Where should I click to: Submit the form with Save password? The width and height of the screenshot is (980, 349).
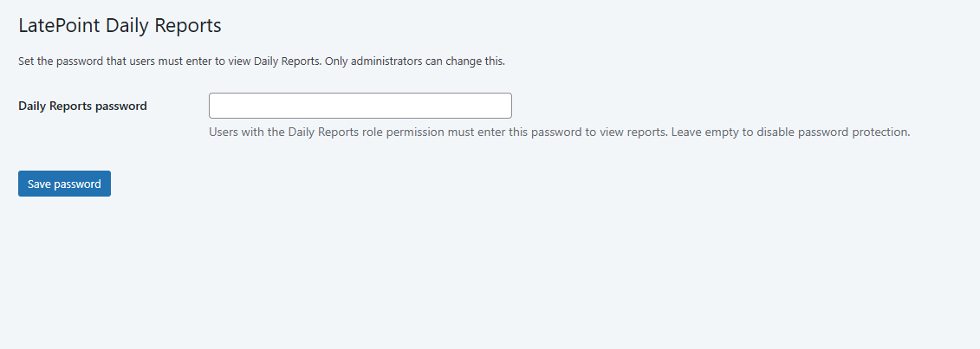[64, 184]
